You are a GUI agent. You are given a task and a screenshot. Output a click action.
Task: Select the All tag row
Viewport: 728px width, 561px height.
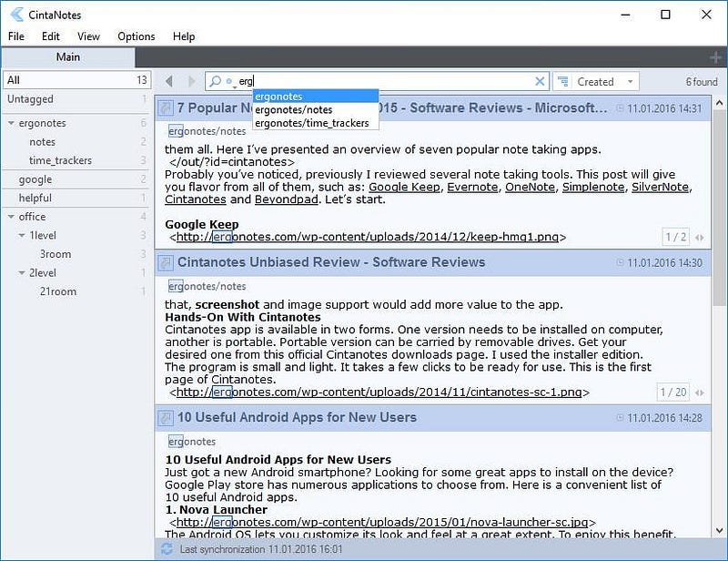[76, 80]
